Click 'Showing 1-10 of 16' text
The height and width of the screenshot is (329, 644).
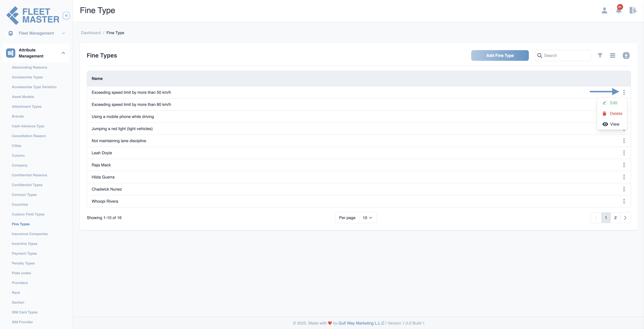(104, 218)
